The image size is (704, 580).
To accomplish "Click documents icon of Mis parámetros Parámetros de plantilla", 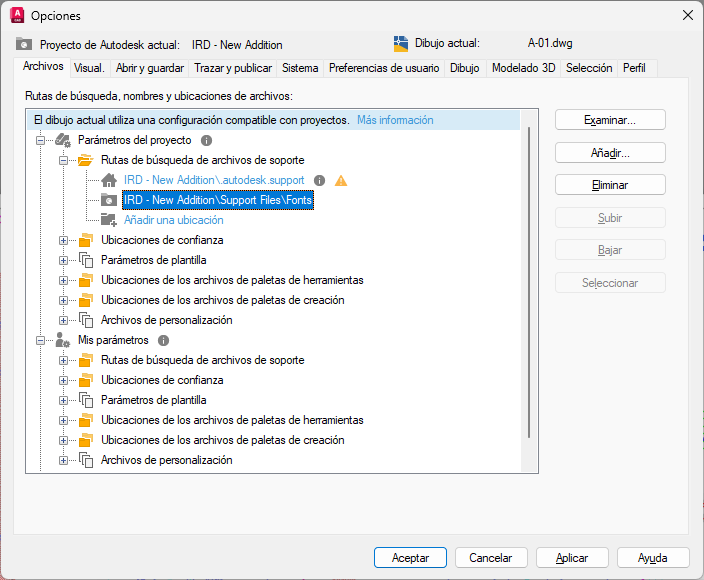I will [x=86, y=400].
